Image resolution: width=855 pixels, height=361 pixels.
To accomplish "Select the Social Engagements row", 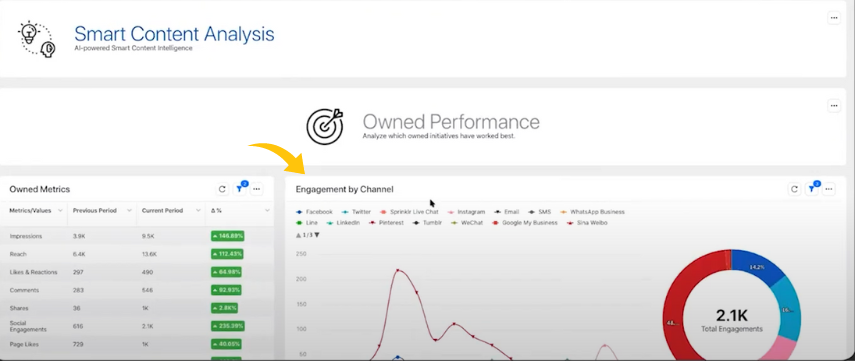I will [x=137, y=326].
